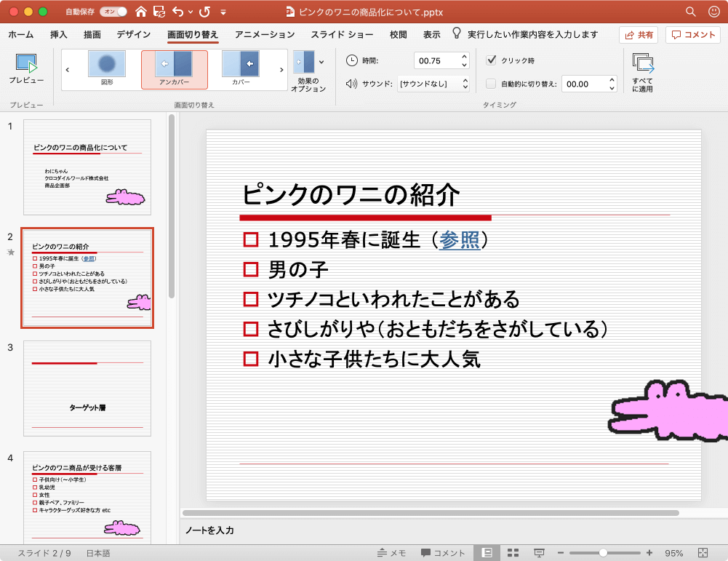
Task: Toggle the AutoSave switch
Action: pyautogui.click(x=113, y=12)
